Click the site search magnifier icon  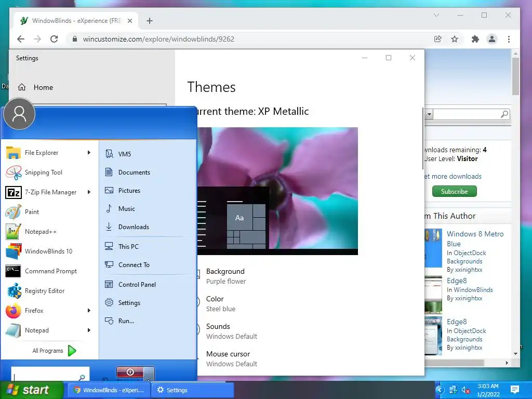pyautogui.click(x=504, y=114)
